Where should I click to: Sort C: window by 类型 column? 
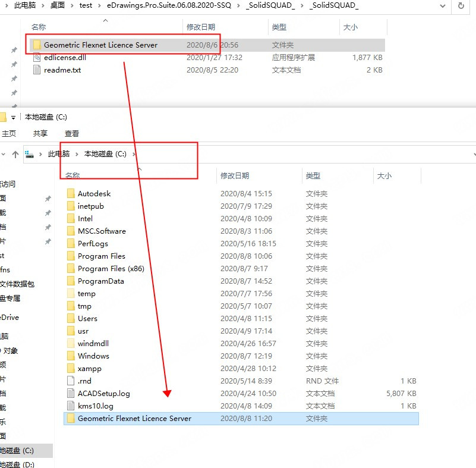313,176
